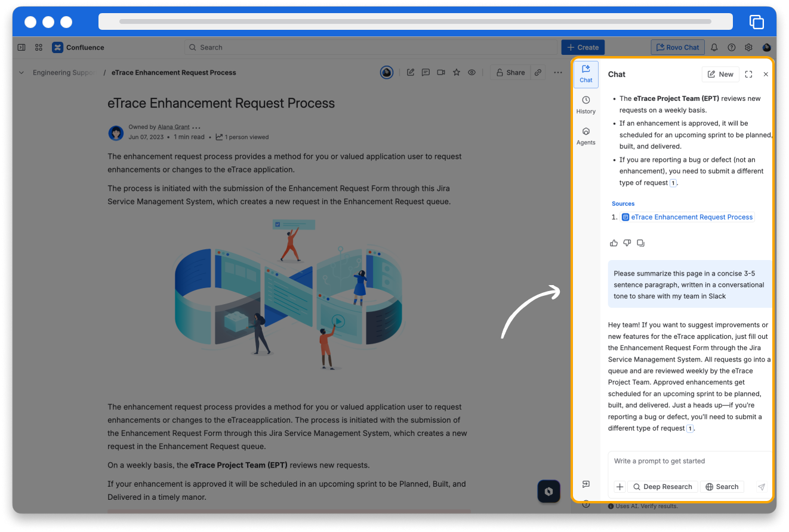The image size is (789, 532).
Task: Open the History tab in Rovo sidebar
Action: pyautogui.click(x=586, y=105)
